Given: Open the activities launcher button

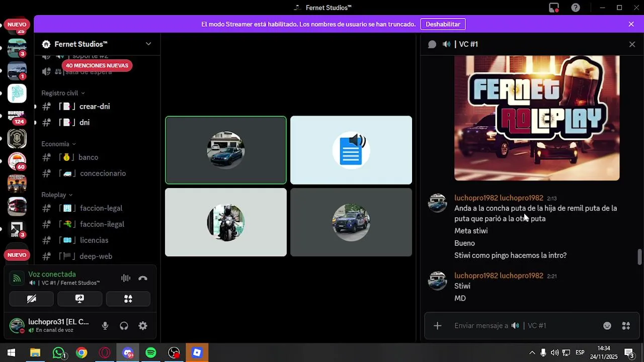Looking at the screenshot, I should [x=128, y=299].
